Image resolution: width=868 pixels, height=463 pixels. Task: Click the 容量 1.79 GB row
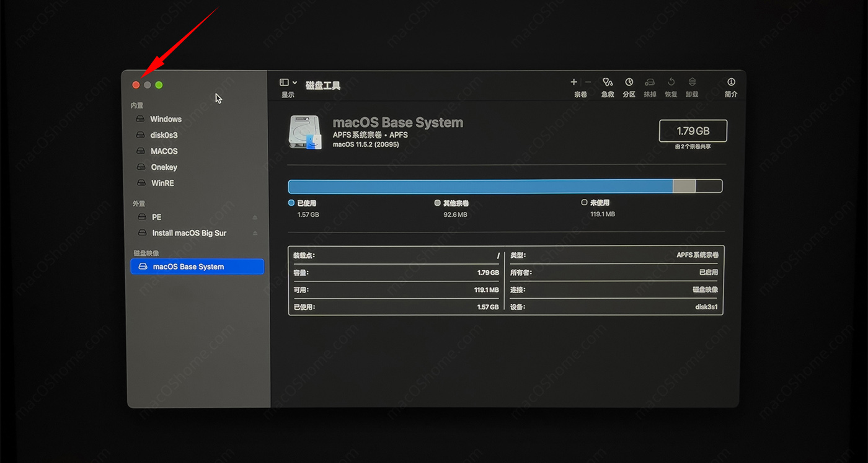click(x=396, y=273)
